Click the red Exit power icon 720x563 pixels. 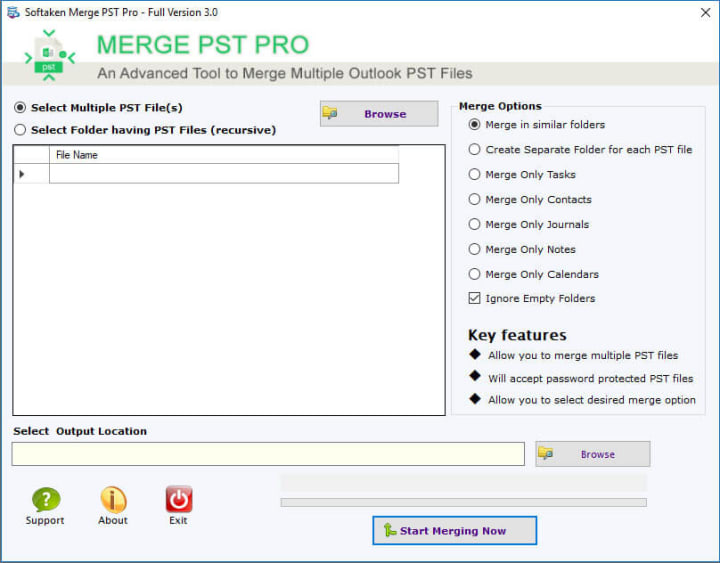[179, 499]
